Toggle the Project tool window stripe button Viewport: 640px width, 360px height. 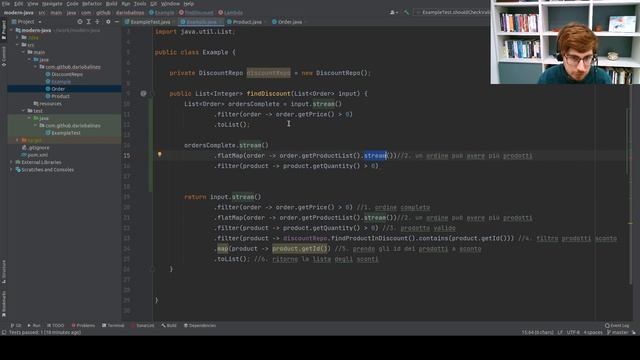click(4, 30)
